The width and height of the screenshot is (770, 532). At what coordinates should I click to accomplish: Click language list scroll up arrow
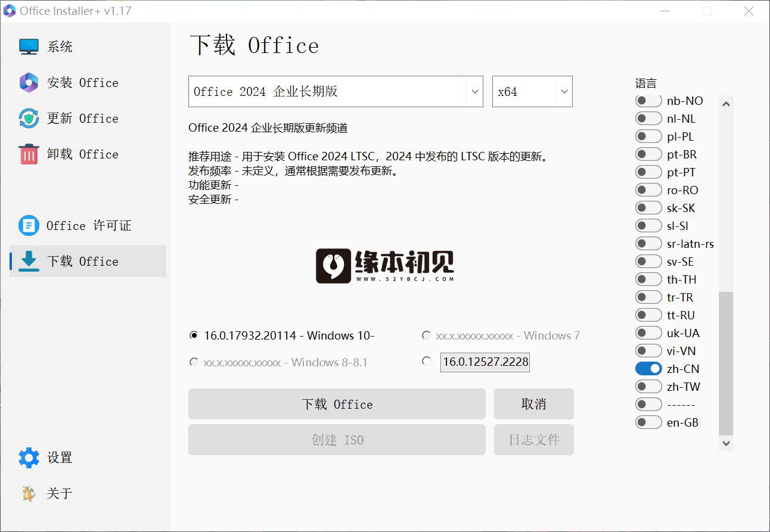(x=726, y=104)
